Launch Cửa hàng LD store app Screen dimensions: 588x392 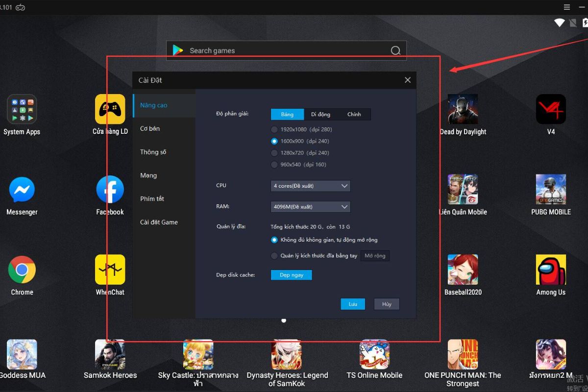(110, 109)
